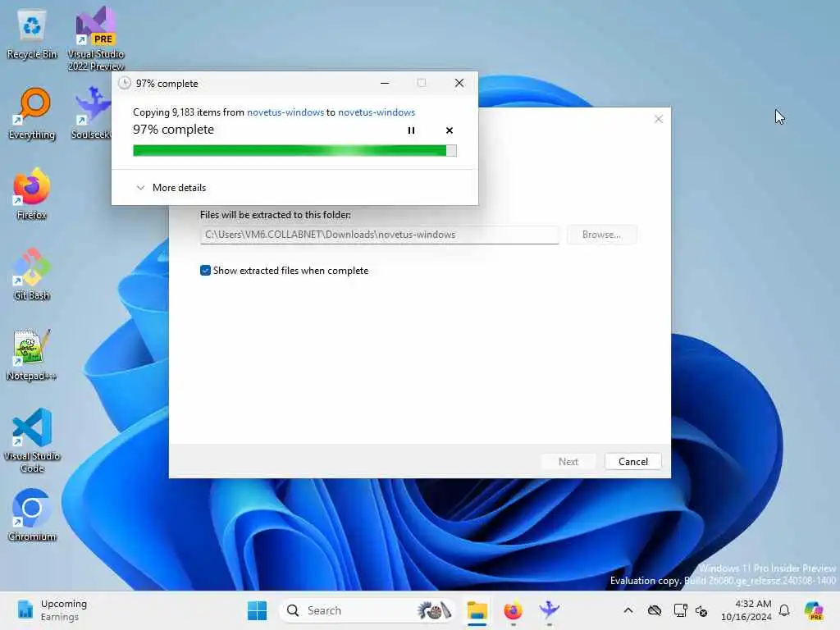Viewport: 840px width, 630px height.
Task: Open Visual Studio 2022 Preview shortcut
Action: [96, 39]
